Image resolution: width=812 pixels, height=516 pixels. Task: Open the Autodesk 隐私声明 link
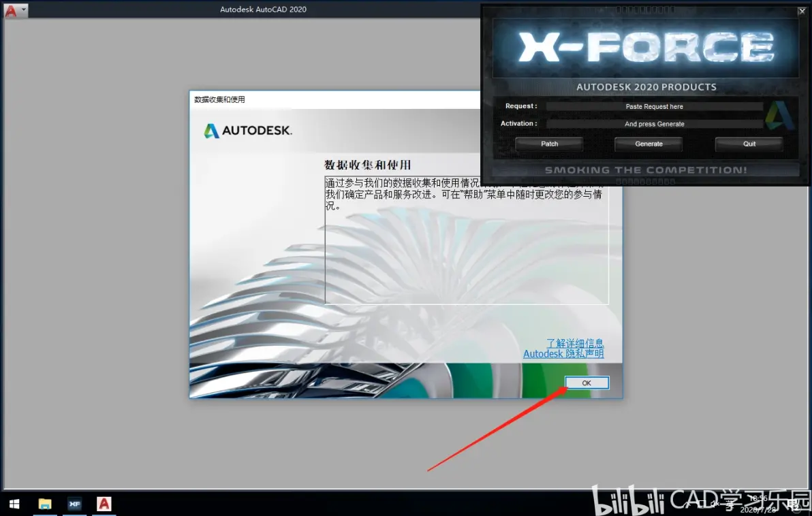click(x=563, y=354)
